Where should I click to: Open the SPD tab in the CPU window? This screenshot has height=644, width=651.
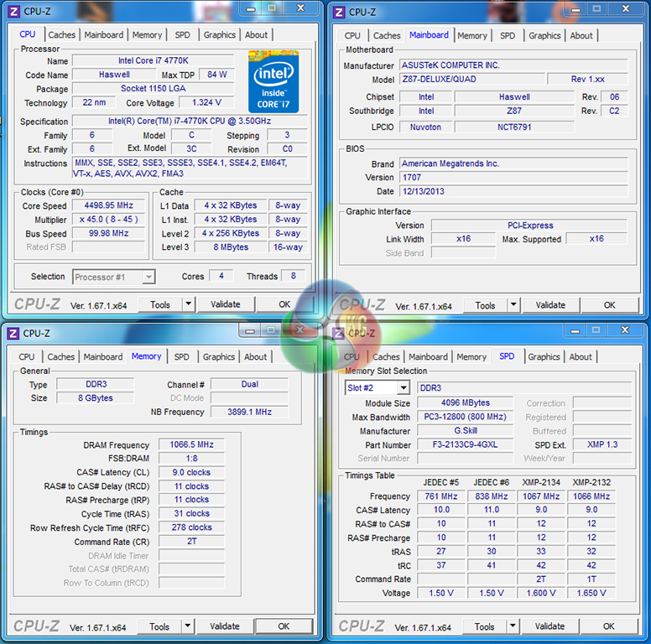click(x=182, y=35)
